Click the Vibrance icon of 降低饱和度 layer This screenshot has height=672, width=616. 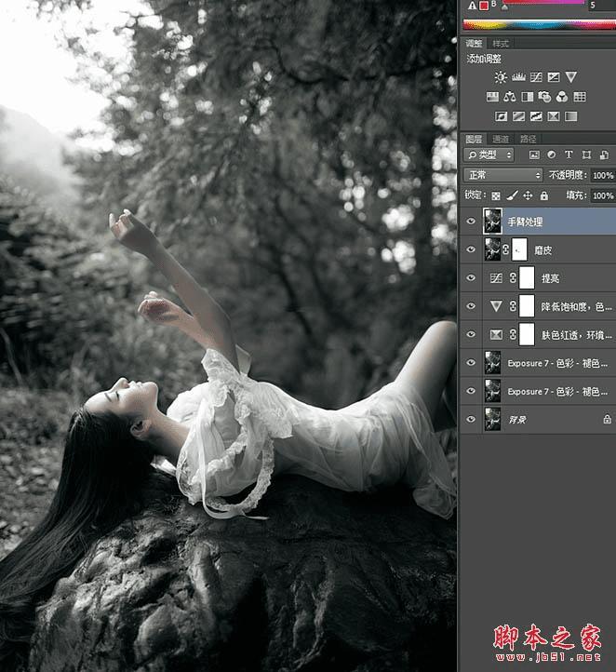(496, 306)
